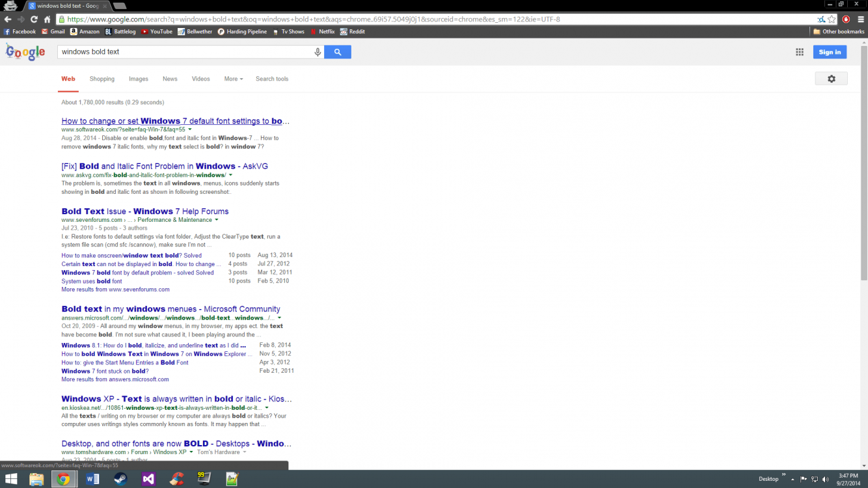The width and height of the screenshot is (868, 488).
Task: Open the Bold Text Issue Help Forums result
Action: coord(145,211)
